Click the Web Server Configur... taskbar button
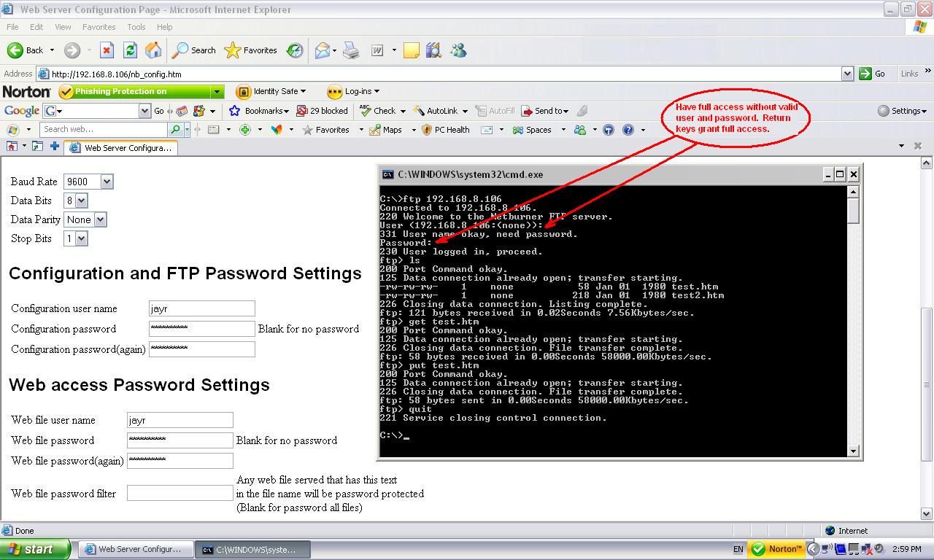Screen dimensions: 934x560 136,550
